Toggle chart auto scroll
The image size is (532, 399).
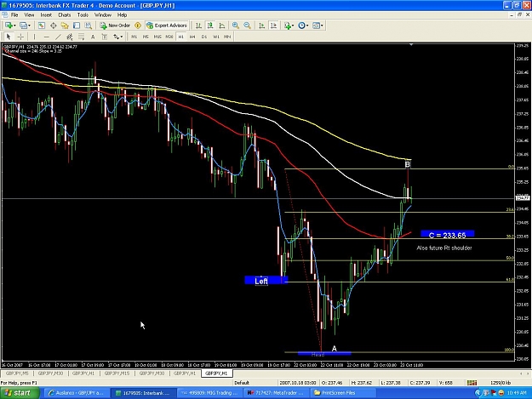coord(261,26)
